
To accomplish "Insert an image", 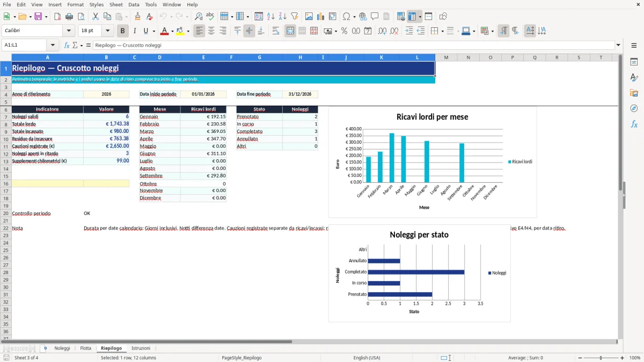I will point(309,17).
